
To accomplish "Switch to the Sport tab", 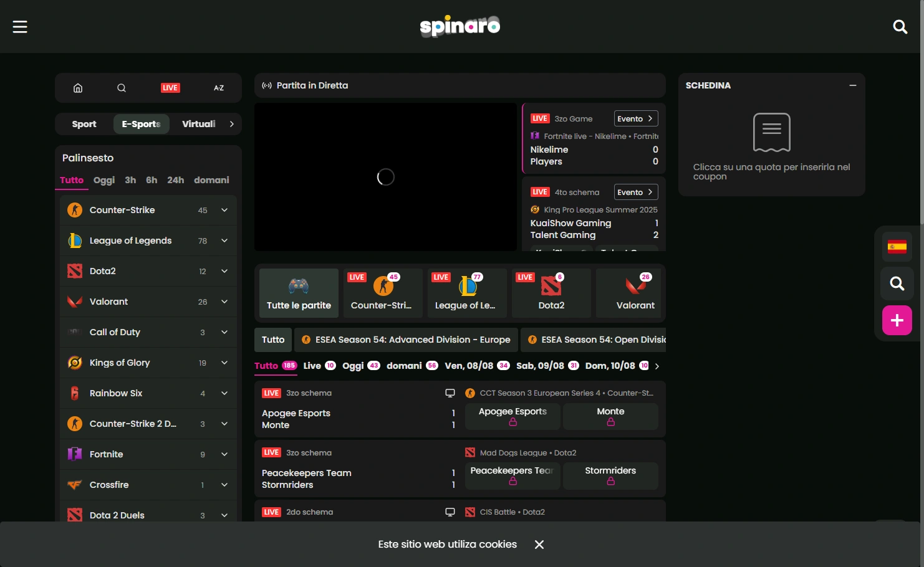I will pos(84,124).
